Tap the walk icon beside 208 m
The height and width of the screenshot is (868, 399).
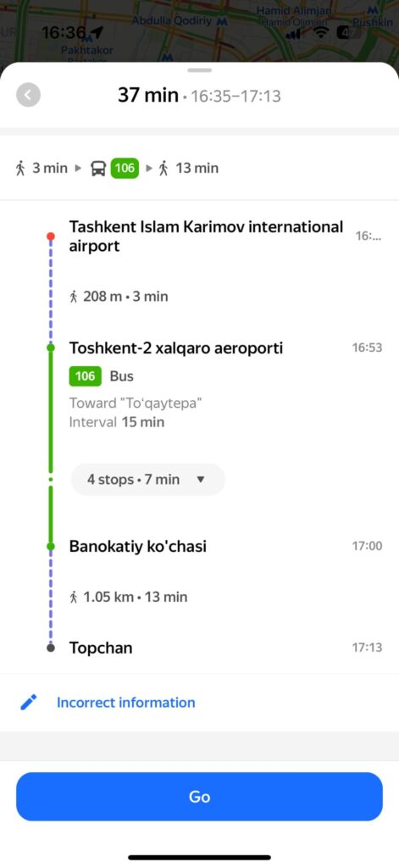[x=74, y=297]
